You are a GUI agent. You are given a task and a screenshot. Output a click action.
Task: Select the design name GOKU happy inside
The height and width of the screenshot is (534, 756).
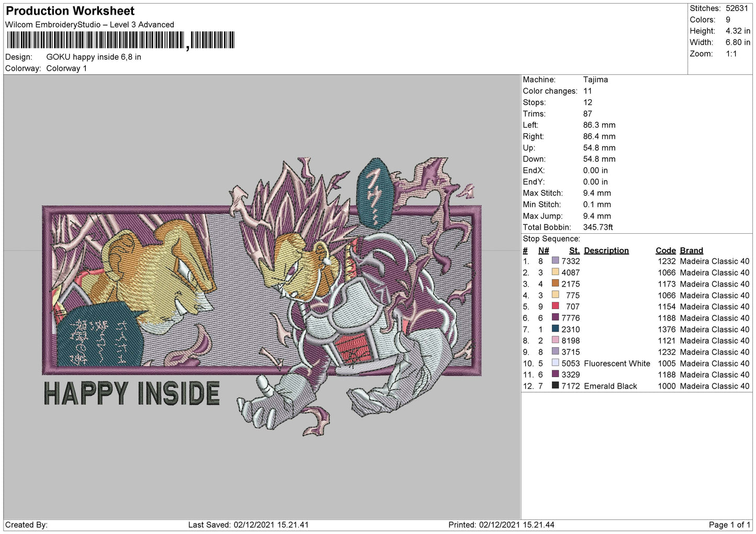[x=93, y=57]
